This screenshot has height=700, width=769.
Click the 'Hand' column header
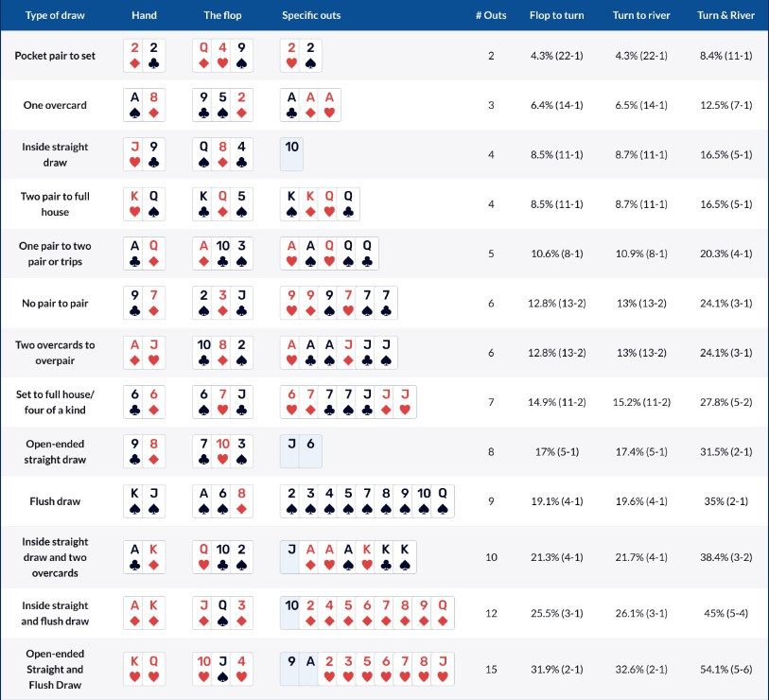144,15
